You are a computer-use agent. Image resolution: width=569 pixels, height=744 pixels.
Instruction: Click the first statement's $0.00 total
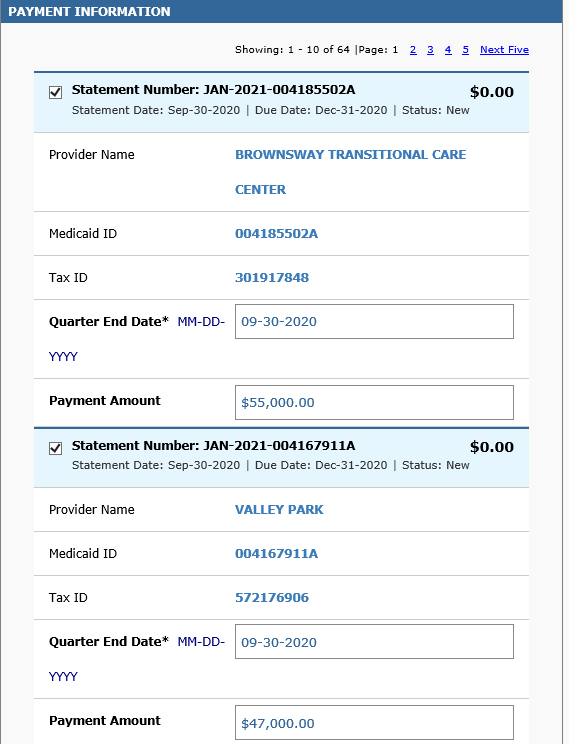pos(492,92)
